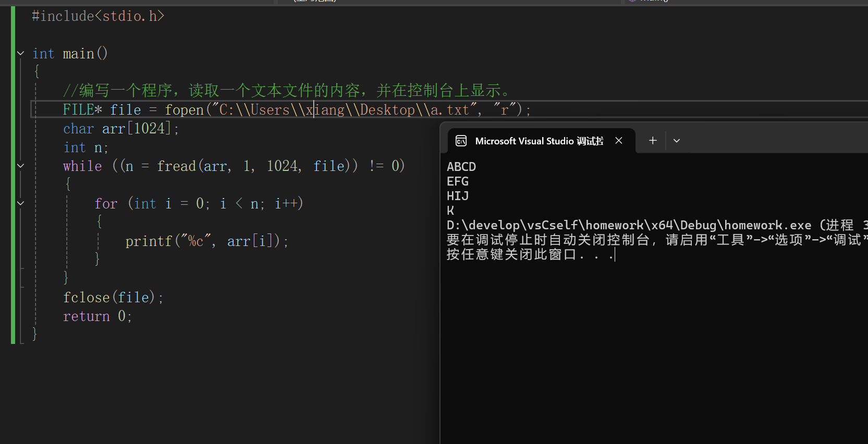Image resolution: width=868 pixels, height=444 pixels.
Task: Click the HIJ output line in console
Action: tap(458, 196)
